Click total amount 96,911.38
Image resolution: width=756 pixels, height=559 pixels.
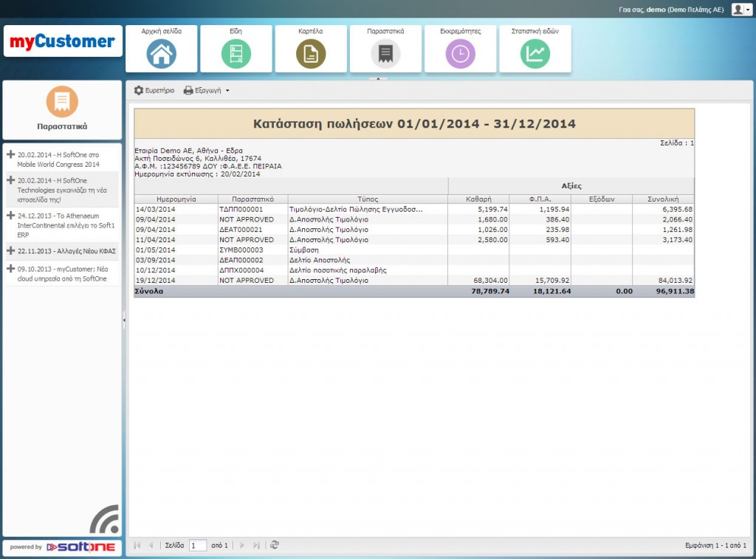click(675, 292)
